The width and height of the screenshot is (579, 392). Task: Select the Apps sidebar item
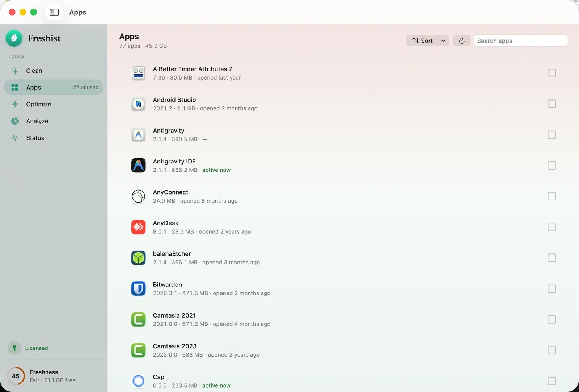click(54, 87)
